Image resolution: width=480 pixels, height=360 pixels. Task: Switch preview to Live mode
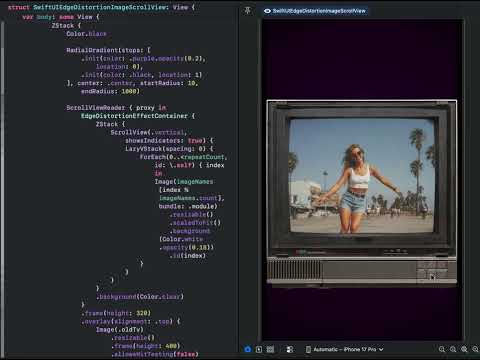tap(247, 349)
